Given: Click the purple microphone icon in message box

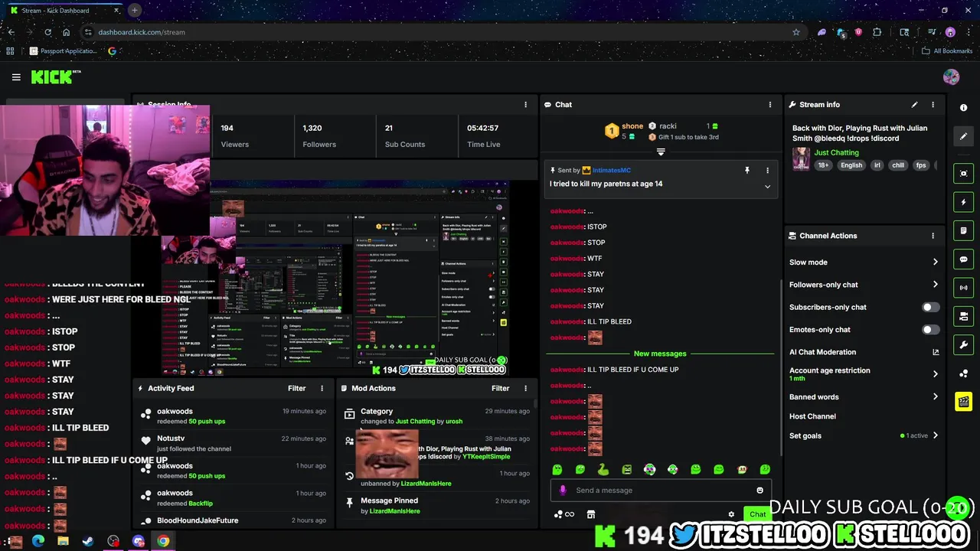Looking at the screenshot, I should tap(563, 491).
